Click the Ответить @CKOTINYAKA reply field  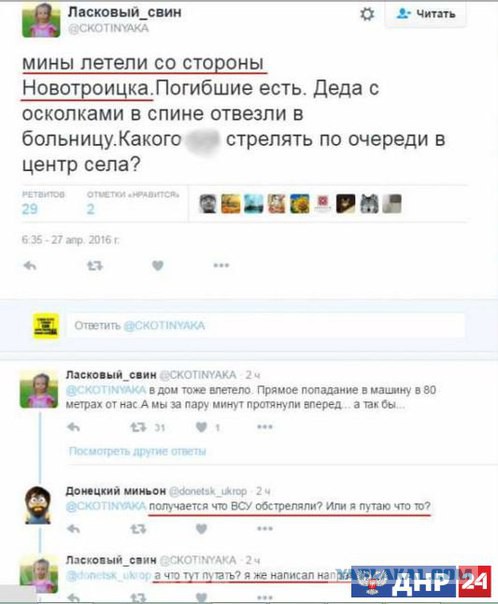pos(266,325)
